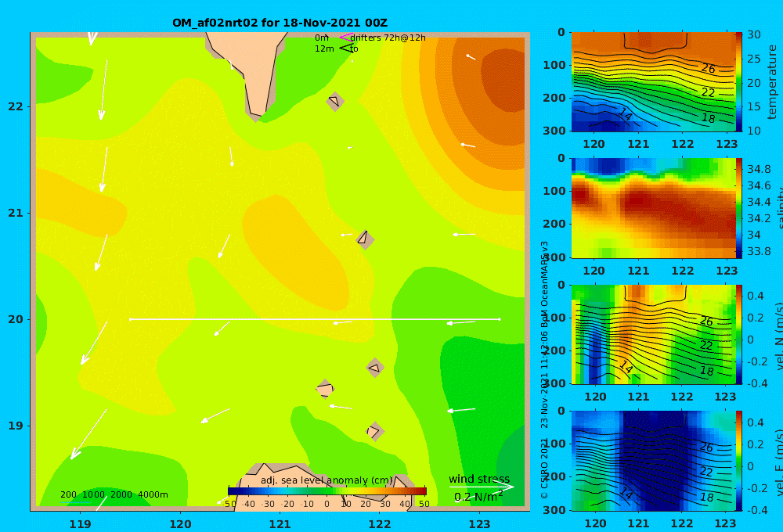
Task: Open the temperature section panel
Action: click(654, 82)
